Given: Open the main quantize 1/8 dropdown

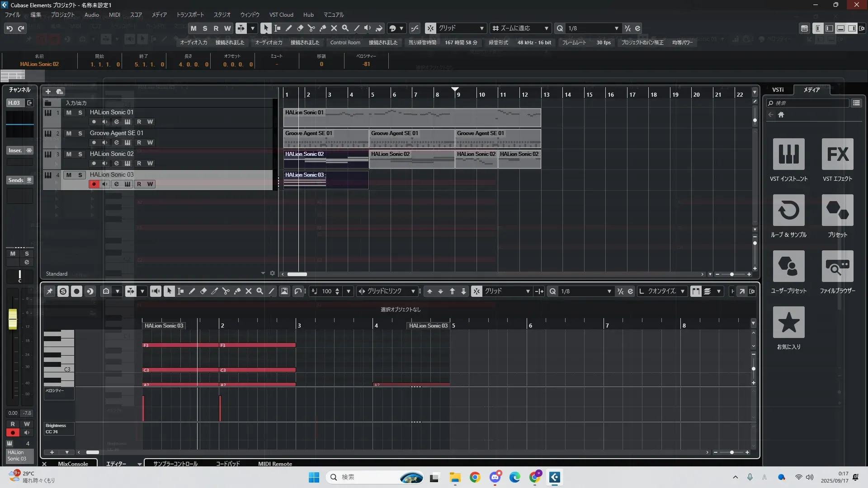Looking at the screenshot, I should [616, 28].
